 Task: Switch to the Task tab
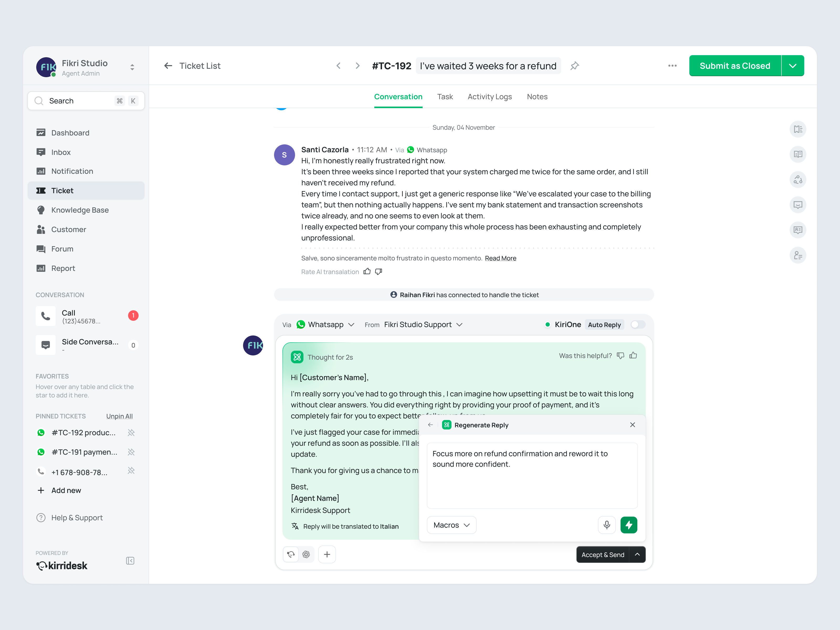[x=445, y=96]
